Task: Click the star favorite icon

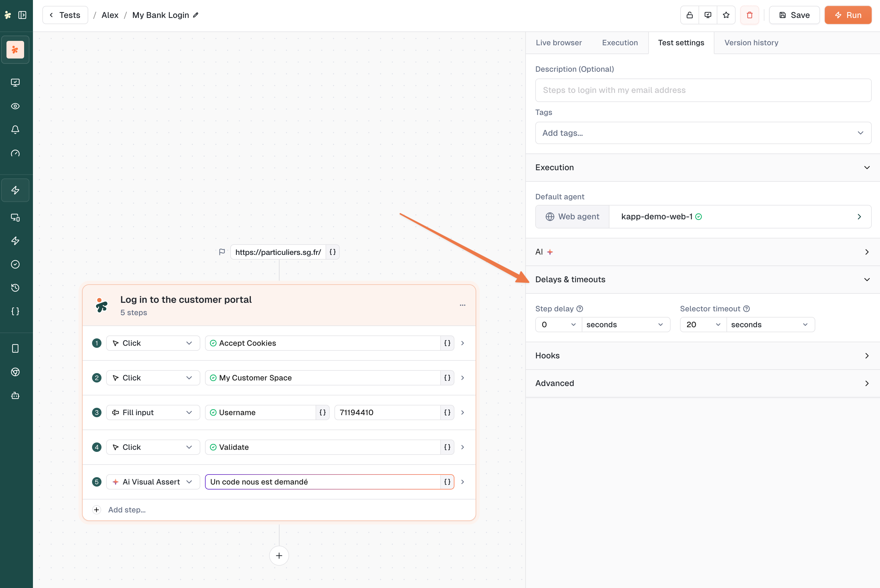Action: pyautogui.click(x=726, y=15)
